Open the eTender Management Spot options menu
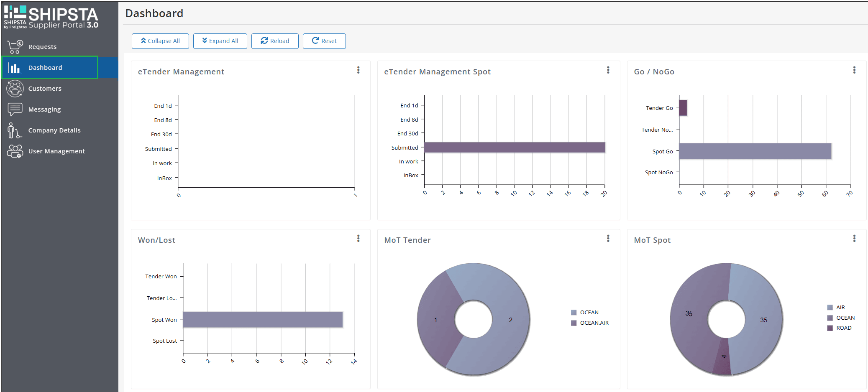Image resolution: width=868 pixels, height=392 pixels. point(608,70)
